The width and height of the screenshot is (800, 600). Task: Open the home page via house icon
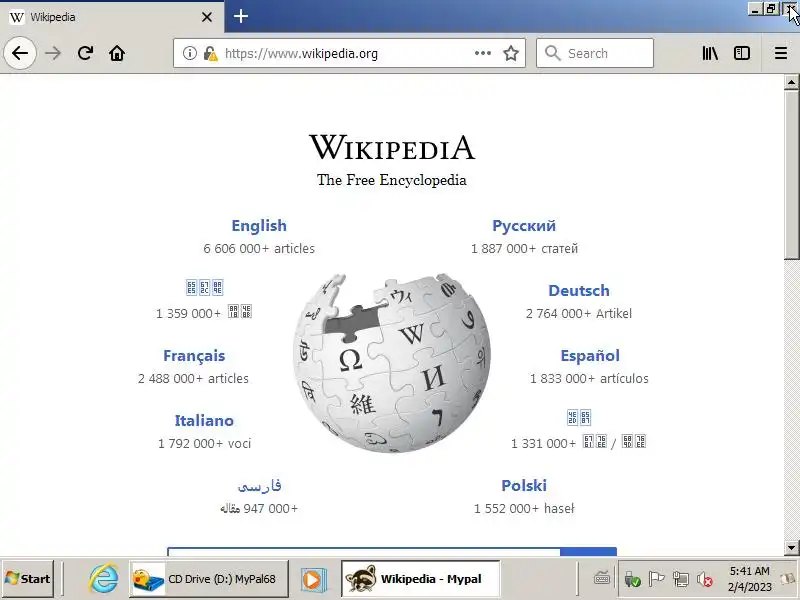(x=117, y=53)
